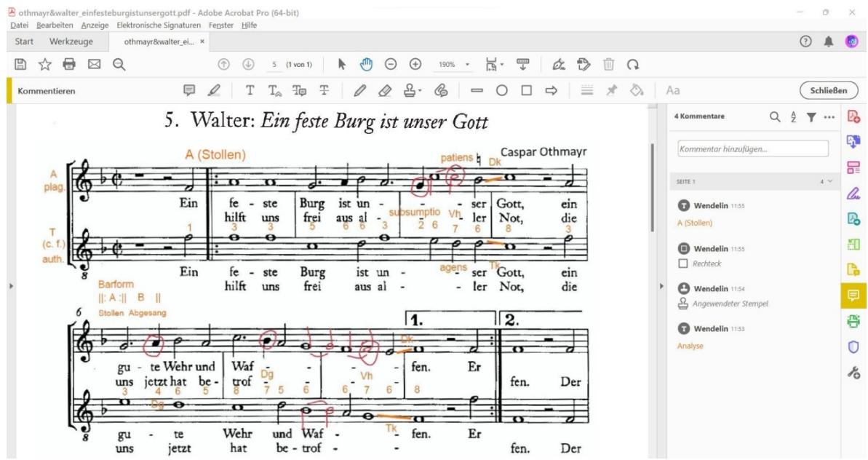
Task: Add a sticky note comment
Action: pyautogui.click(x=189, y=90)
